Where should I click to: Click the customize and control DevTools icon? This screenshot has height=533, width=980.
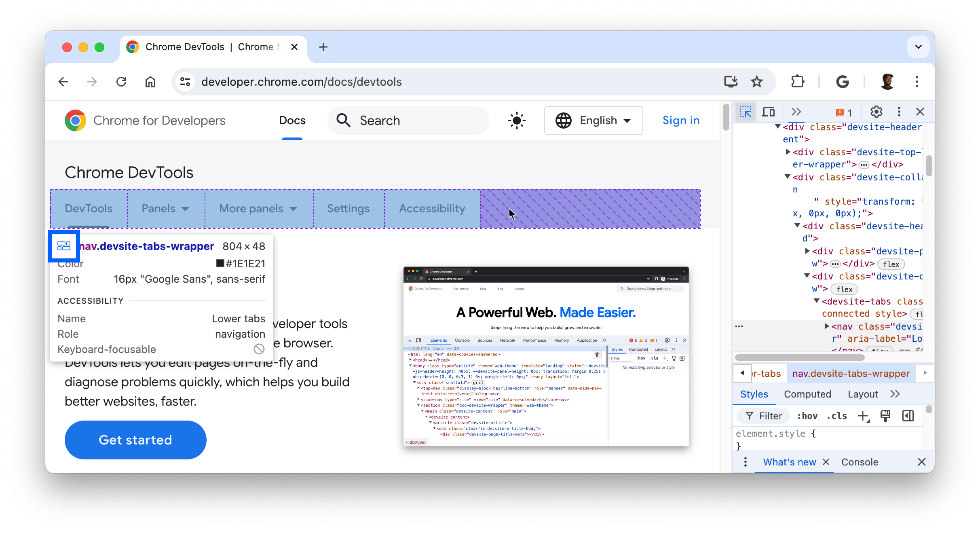[x=899, y=112]
